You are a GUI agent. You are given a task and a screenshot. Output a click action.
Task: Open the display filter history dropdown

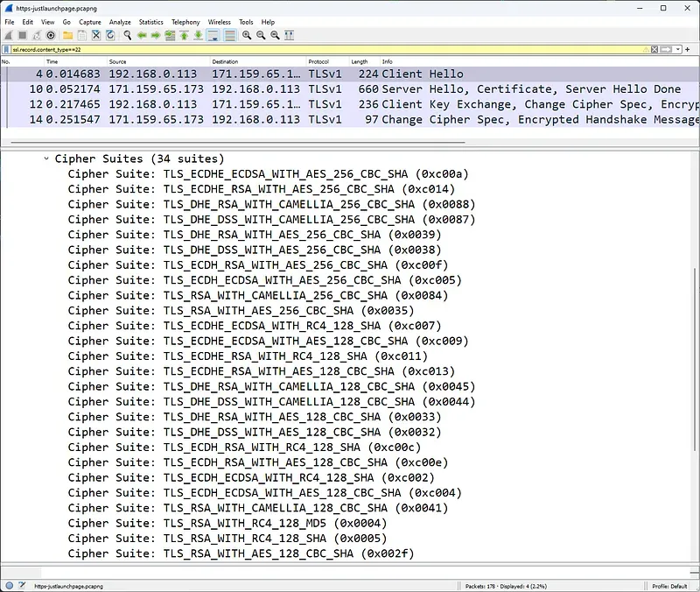(x=678, y=49)
